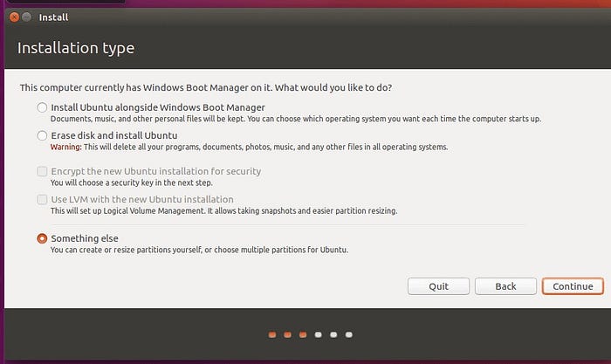Click the 'Installation type' heading
Screen dimensions: 611x364
point(76,48)
